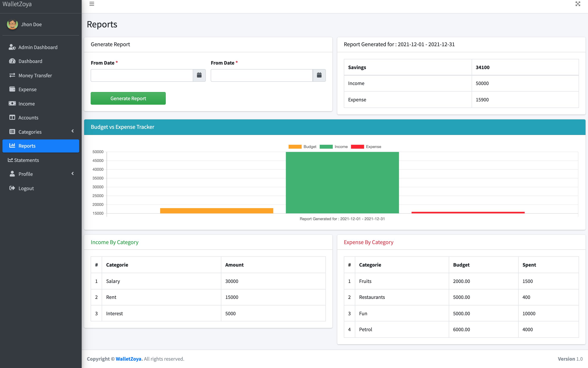588x368 pixels.
Task: Select Logout in sidebar
Action: click(41, 188)
